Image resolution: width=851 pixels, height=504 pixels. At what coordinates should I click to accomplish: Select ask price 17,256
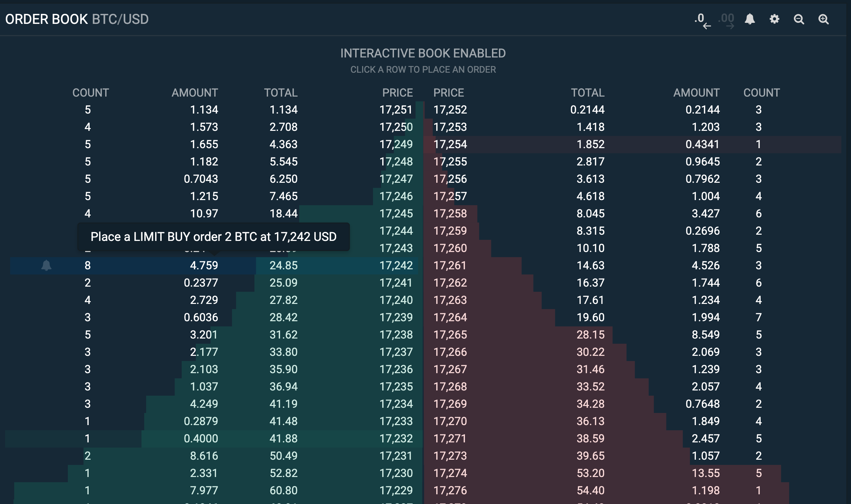tap(450, 179)
